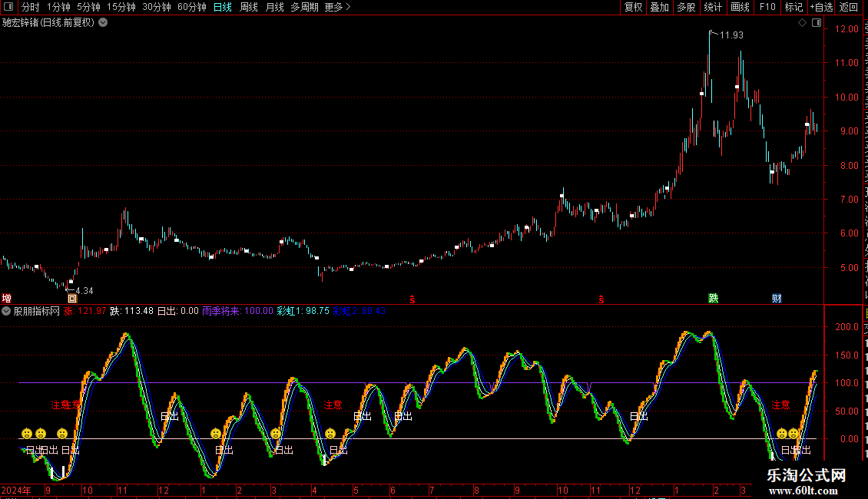Open the 多周期 multi-period view
The width and height of the screenshot is (868, 499).
coord(304,7)
